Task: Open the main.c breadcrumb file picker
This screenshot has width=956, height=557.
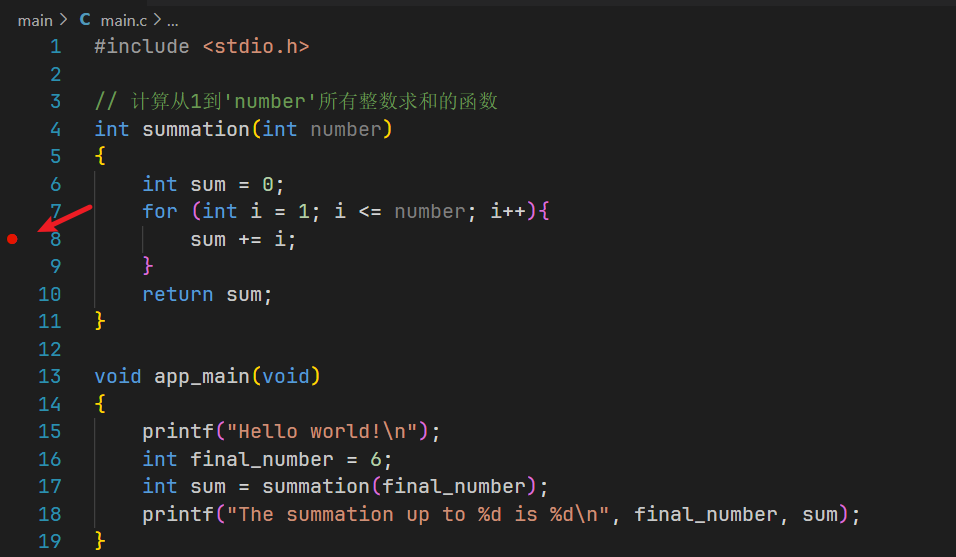Action: (x=123, y=20)
